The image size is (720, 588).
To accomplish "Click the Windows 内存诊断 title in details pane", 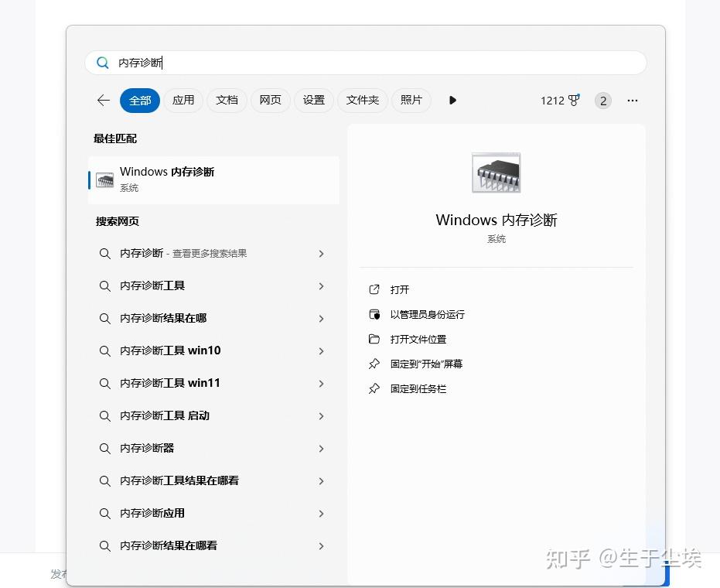I will pyautogui.click(x=496, y=220).
